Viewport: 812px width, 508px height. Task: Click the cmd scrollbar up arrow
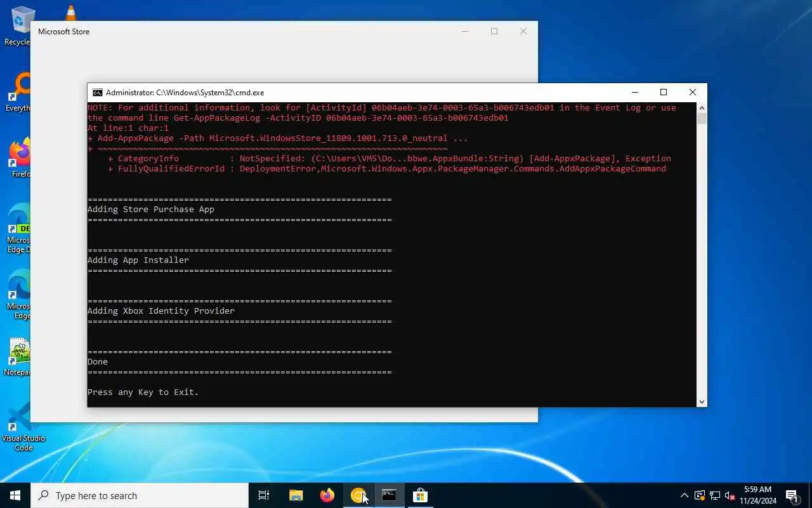pyautogui.click(x=702, y=108)
